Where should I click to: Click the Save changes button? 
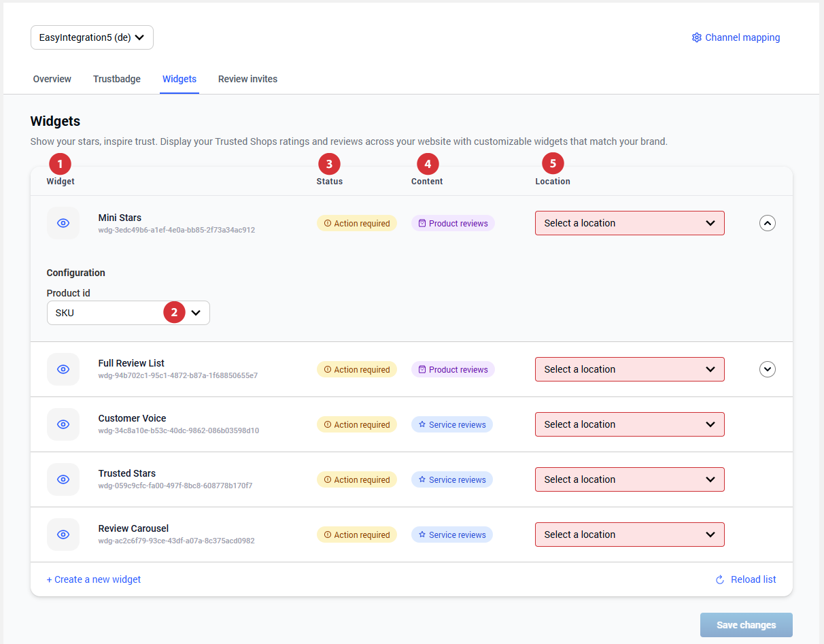[x=746, y=625]
